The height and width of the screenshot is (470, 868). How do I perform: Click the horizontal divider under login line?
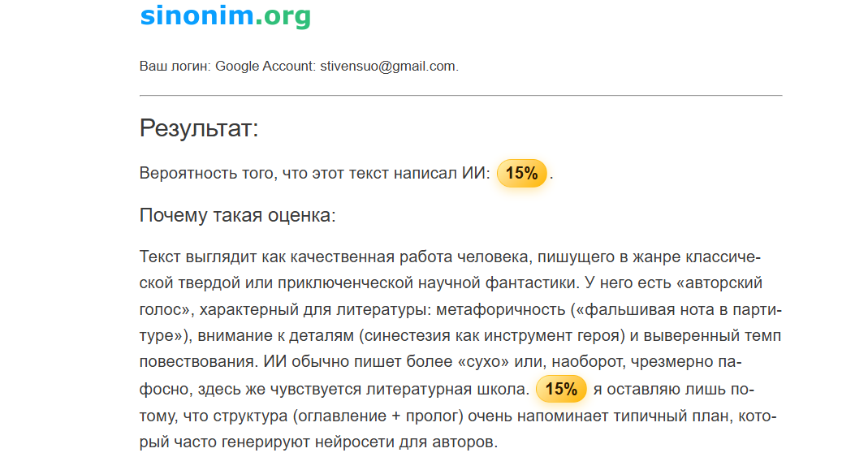460,95
